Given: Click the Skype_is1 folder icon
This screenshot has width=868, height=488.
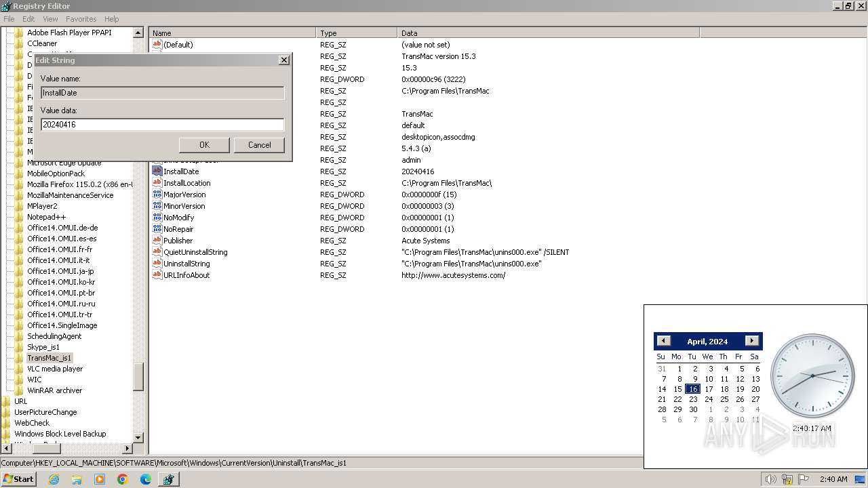Looking at the screenshot, I should click(x=19, y=347).
